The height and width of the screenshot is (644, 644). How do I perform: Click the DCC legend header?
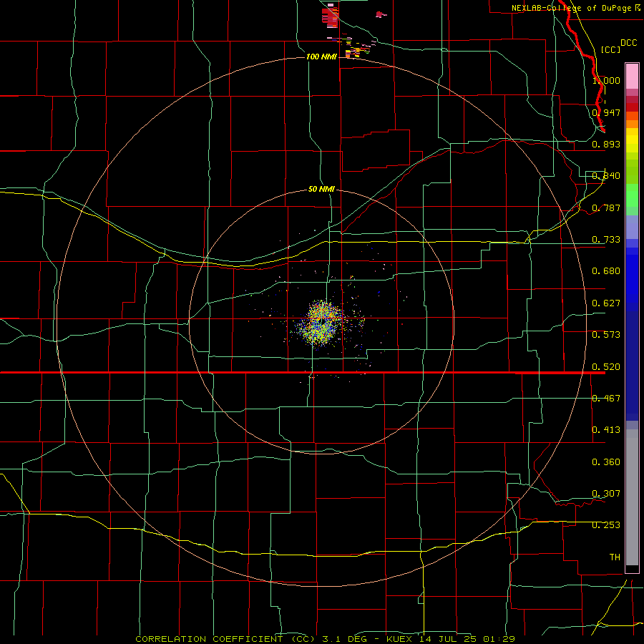point(628,43)
